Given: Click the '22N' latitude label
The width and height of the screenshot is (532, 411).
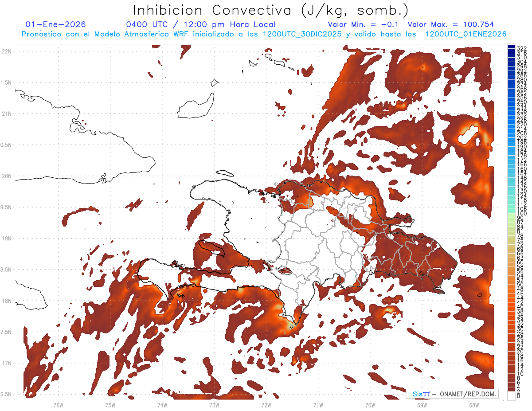Looking at the screenshot, I should pyautogui.click(x=7, y=51).
